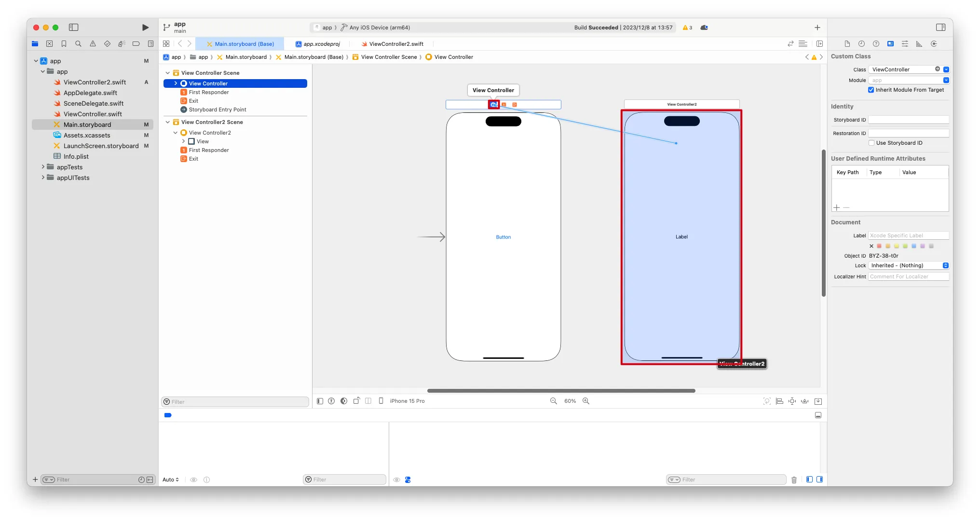Viewport: 980px width, 522px height.
Task: Open the Find navigator magnifier icon
Action: 78,44
